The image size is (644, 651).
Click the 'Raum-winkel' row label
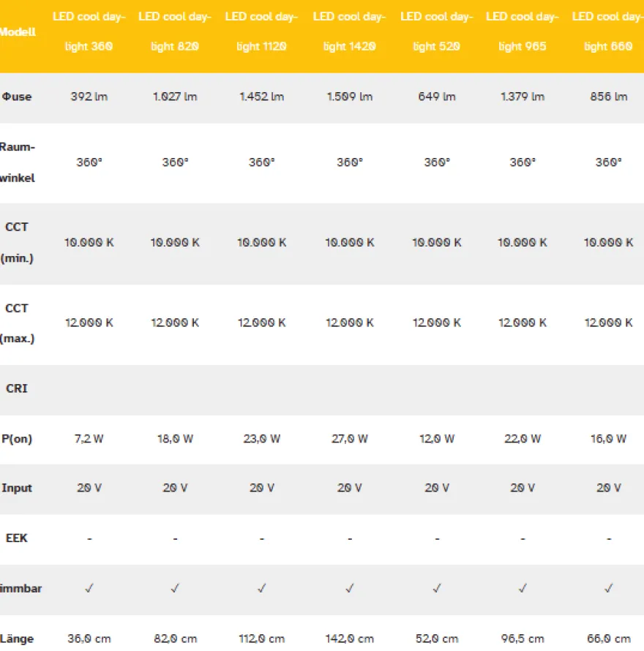coord(18,162)
